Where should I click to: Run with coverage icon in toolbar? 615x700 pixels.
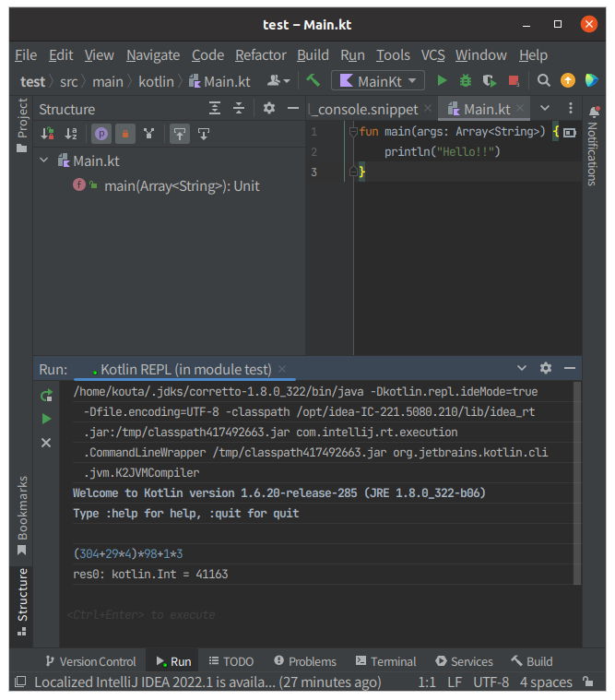tap(490, 81)
